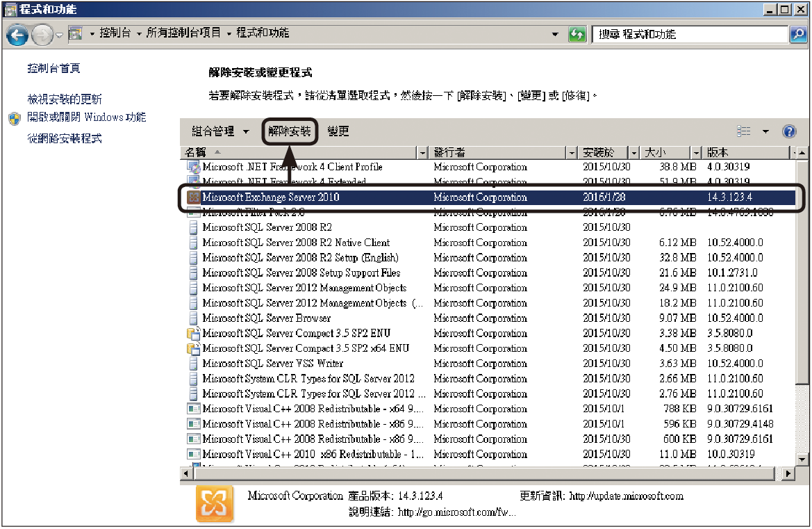Screen dimensions: 812x529
Task: Open the recent pages dropdown beside Forward
Action: [60, 35]
